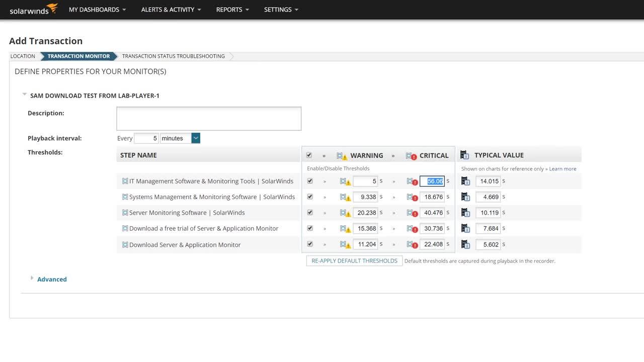Screen dimensions: 644x362
Task: Disable thresholds for Server Monitoring Software step
Action: (310, 213)
